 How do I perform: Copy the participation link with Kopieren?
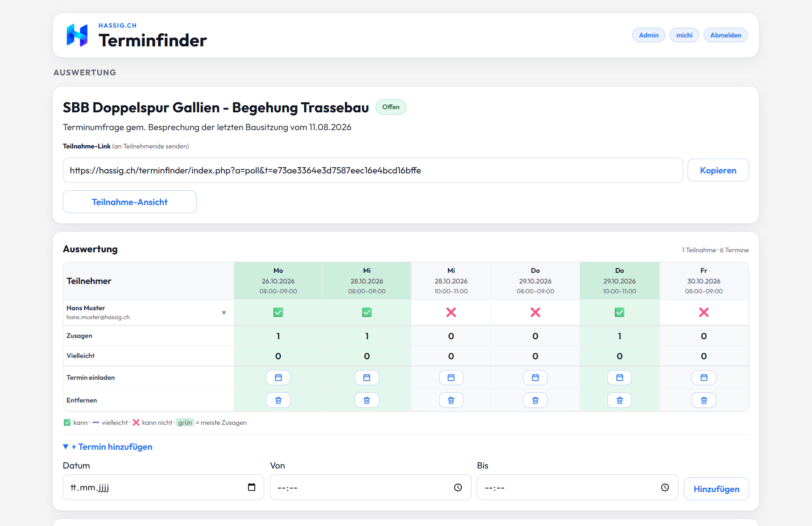[x=718, y=170]
